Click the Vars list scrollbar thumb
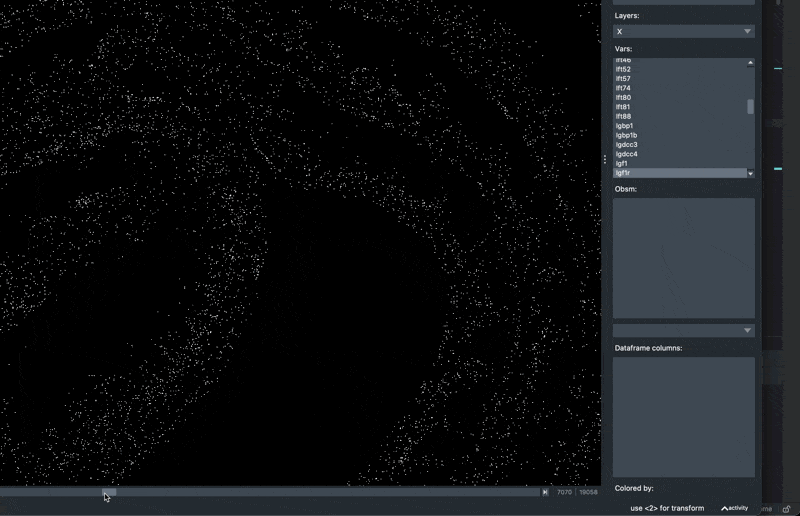The image size is (800, 516). pyautogui.click(x=751, y=107)
